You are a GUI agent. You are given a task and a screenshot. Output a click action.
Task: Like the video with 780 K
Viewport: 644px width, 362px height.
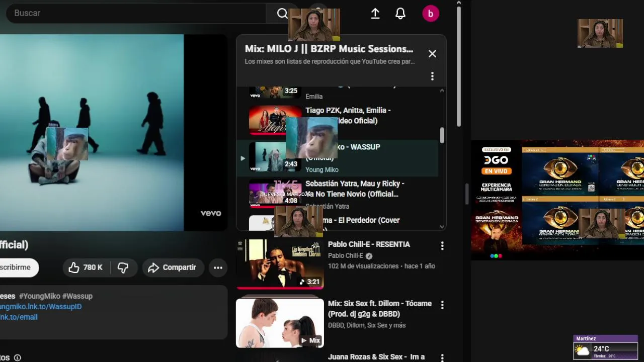86,267
